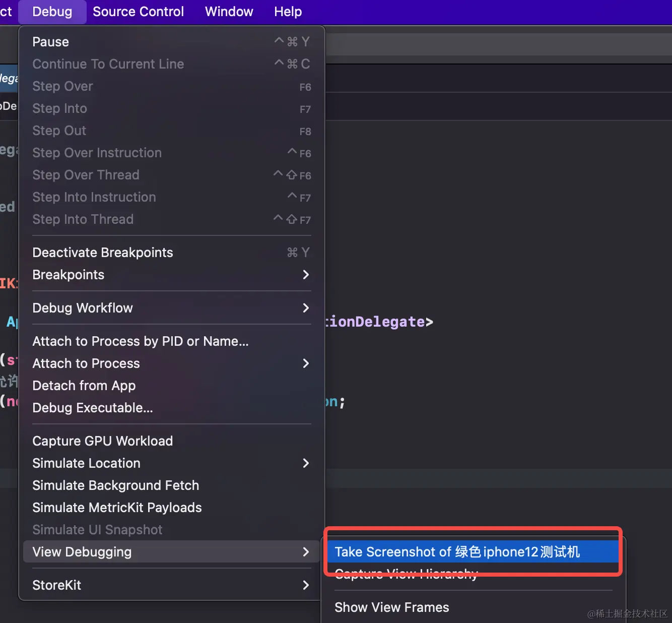The width and height of the screenshot is (672, 623).
Task: Open the Window menu
Action: (229, 12)
